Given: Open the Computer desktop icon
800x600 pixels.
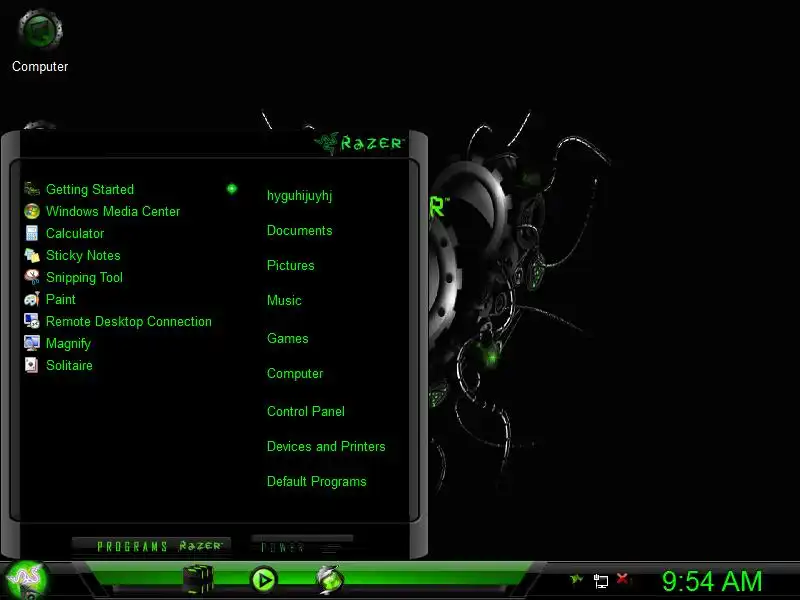Looking at the screenshot, I should point(40,41).
